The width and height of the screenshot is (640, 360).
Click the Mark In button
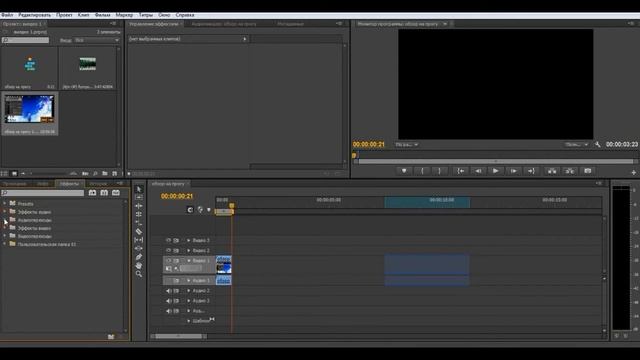coord(422,171)
